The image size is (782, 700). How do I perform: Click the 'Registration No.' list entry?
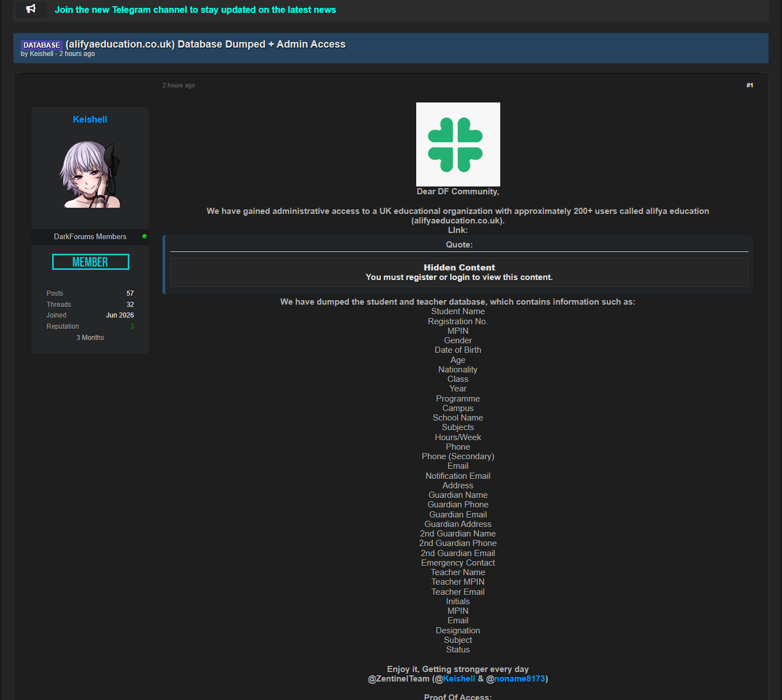click(x=458, y=321)
